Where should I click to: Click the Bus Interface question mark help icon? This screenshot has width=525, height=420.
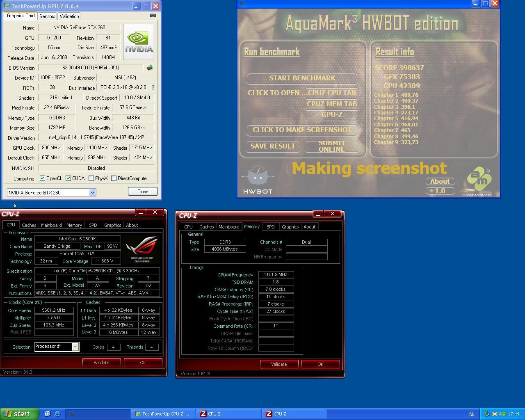[x=153, y=87]
